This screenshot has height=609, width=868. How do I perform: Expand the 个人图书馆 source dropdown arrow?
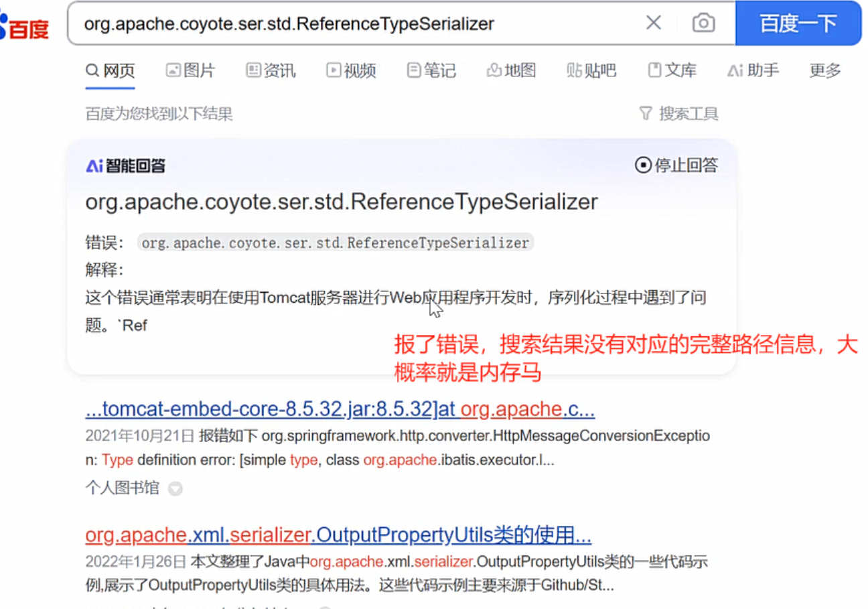[x=175, y=488]
